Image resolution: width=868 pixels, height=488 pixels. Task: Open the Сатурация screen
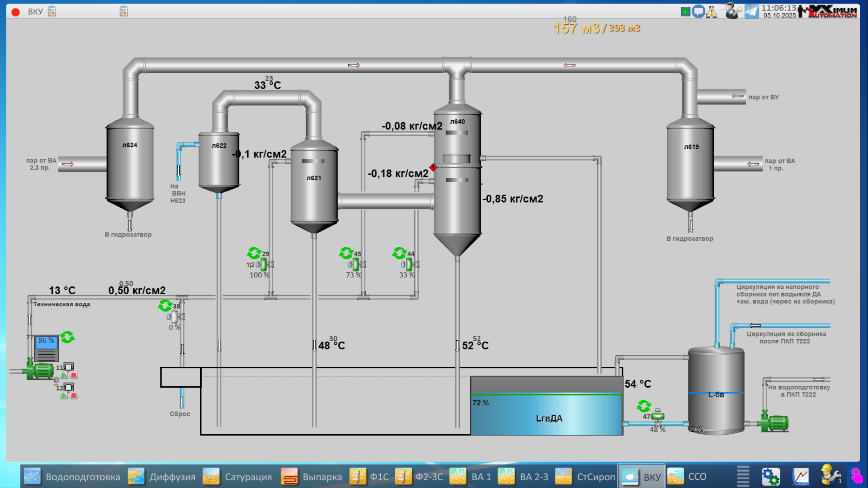pyautogui.click(x=237, y=477)
